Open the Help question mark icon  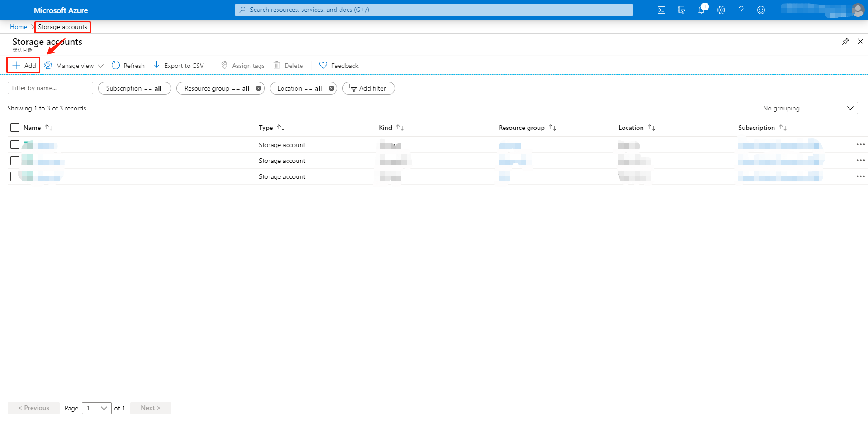coord(741,10)
